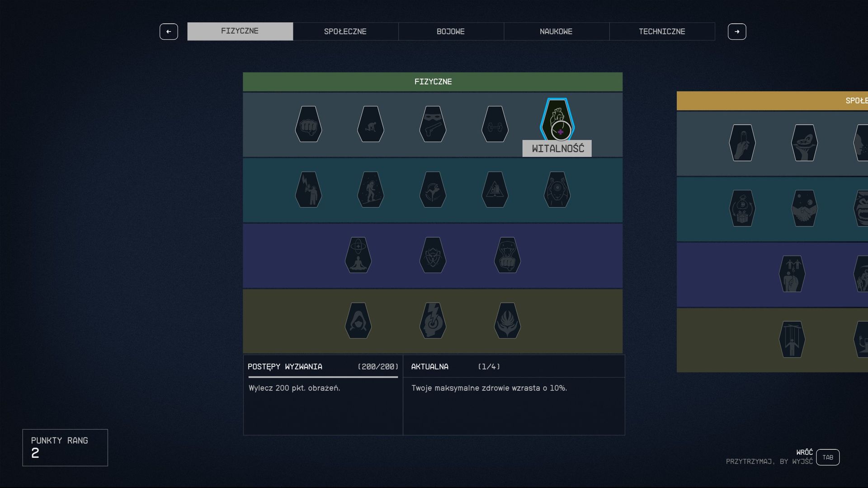
Task: Go to the Techniczne tab
Action: point(662,32)
